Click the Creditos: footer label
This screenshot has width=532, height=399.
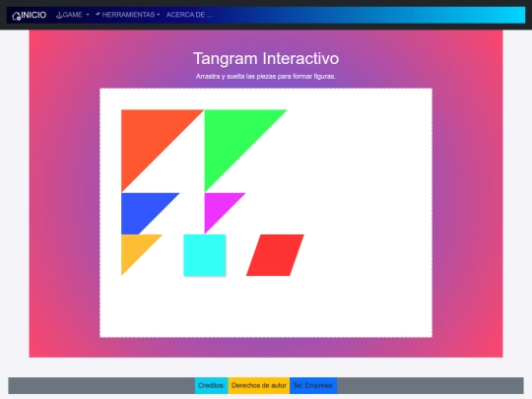212,386
